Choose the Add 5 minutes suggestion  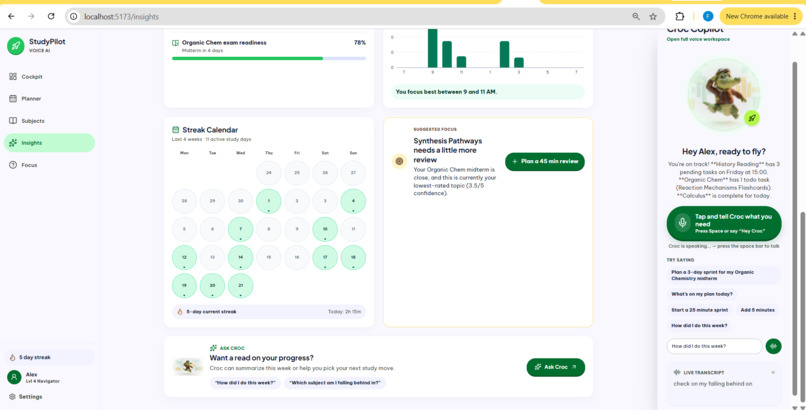[758, 310]
